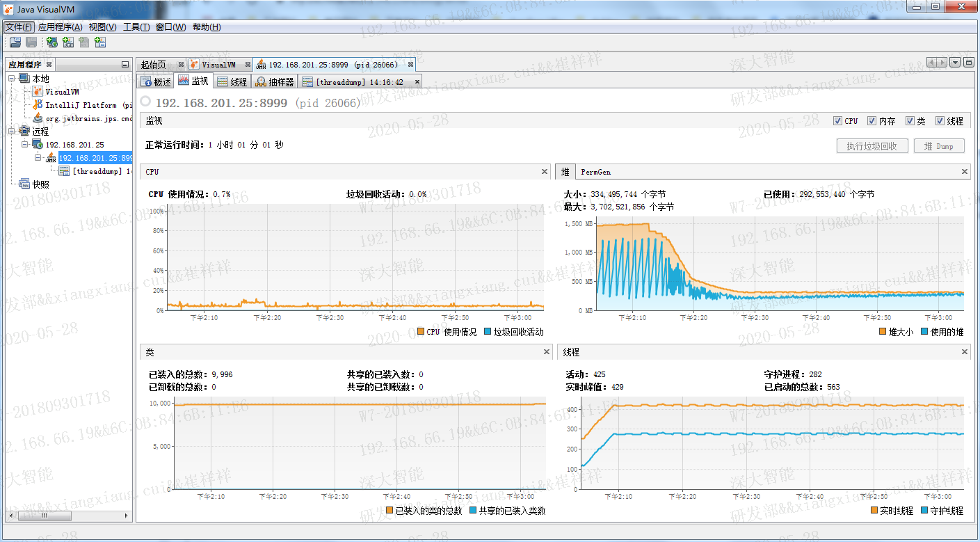Click the scroll tabs left arrow
This screenshot has height=542, width=980.
932,63
